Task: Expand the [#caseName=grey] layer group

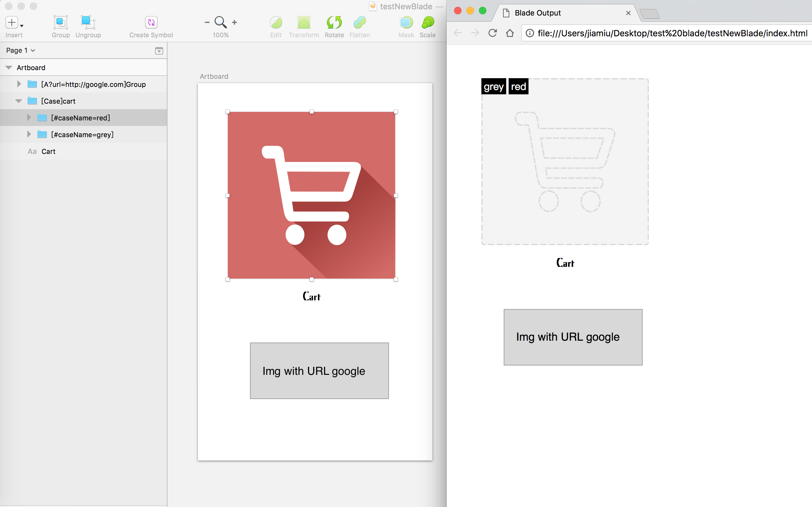Action: point(29,134)
